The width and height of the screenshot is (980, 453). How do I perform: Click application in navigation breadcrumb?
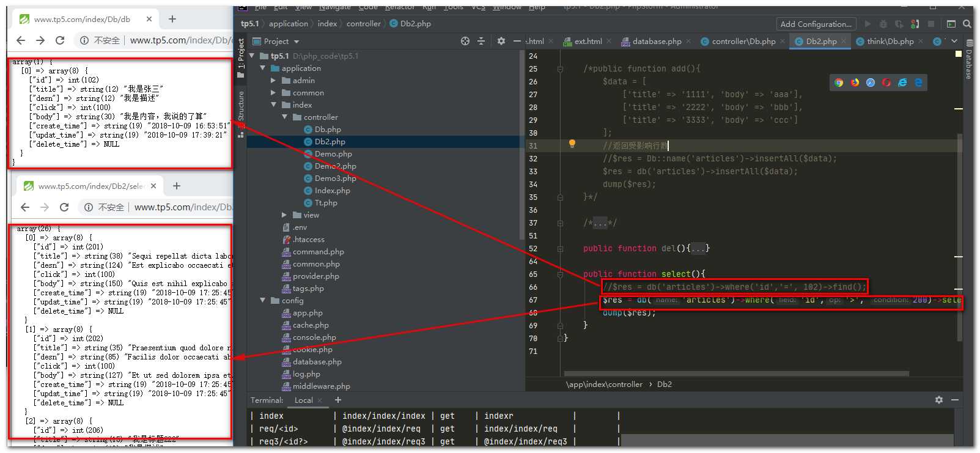[x=289, y=24]
